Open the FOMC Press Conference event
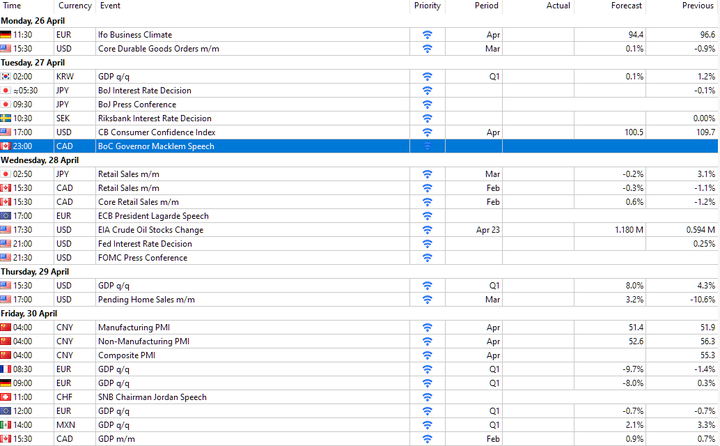The image size is (720, 446). 143,258
